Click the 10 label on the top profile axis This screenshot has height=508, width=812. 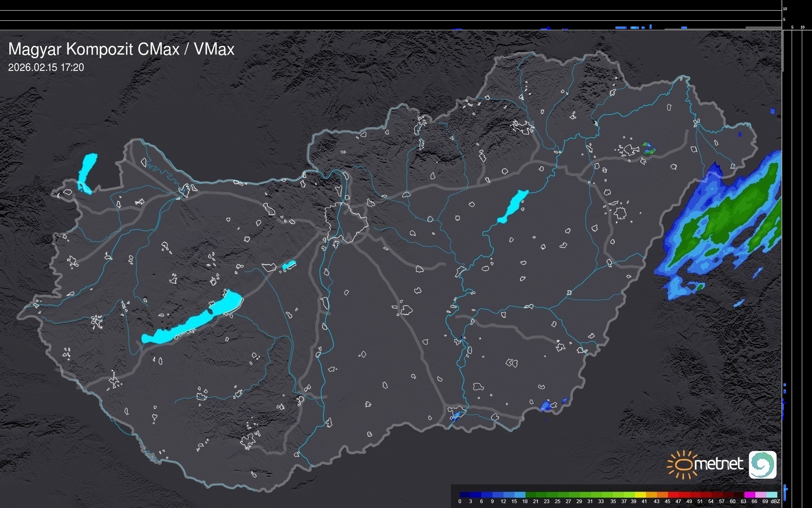pos(785,9)
